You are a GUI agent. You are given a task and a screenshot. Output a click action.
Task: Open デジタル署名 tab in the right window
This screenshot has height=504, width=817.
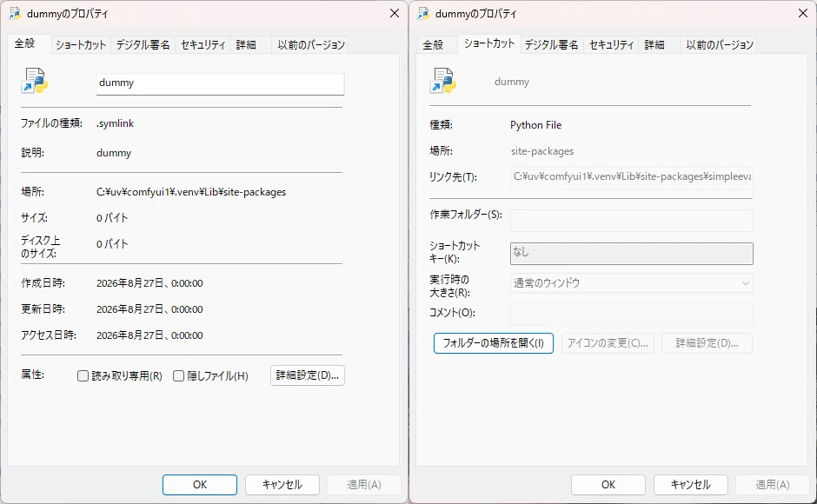click(551, 45)
